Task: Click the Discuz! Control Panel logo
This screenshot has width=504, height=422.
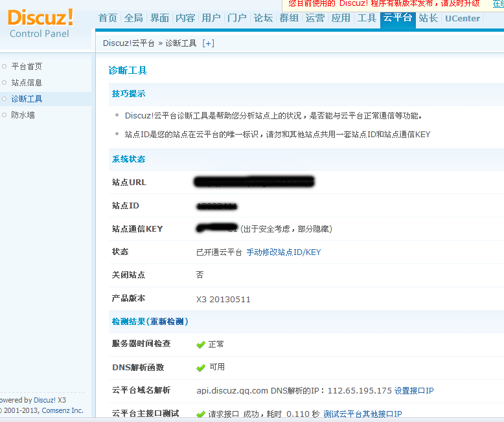Action: click(40, 23)
